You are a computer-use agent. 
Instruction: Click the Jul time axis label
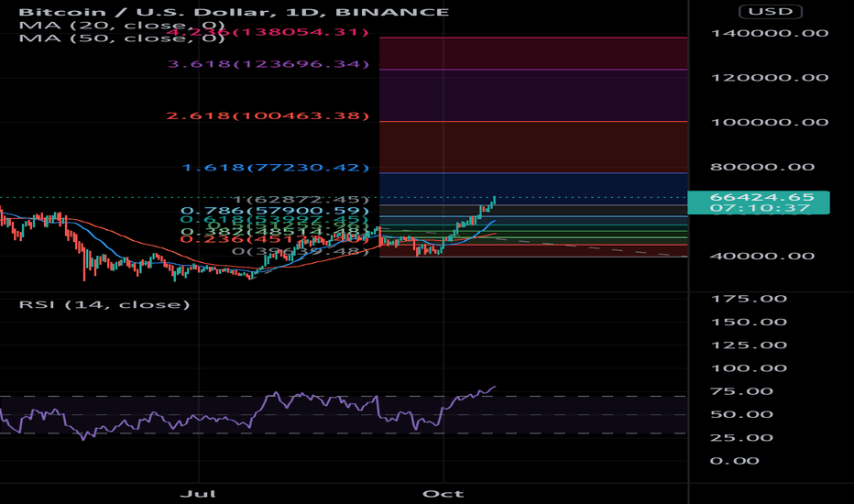pyautogui.click(x=198, y=494)
